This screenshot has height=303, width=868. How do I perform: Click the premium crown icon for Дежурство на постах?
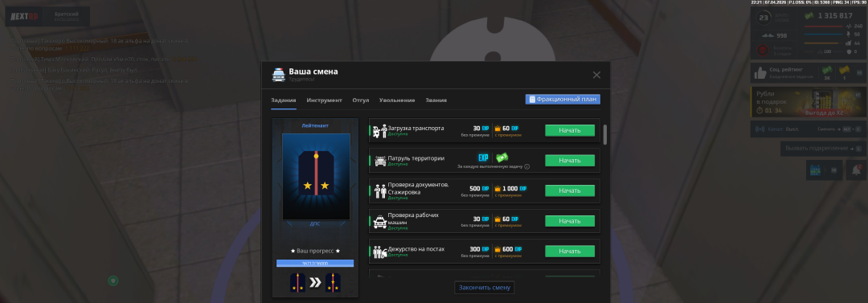pos(497,248)
